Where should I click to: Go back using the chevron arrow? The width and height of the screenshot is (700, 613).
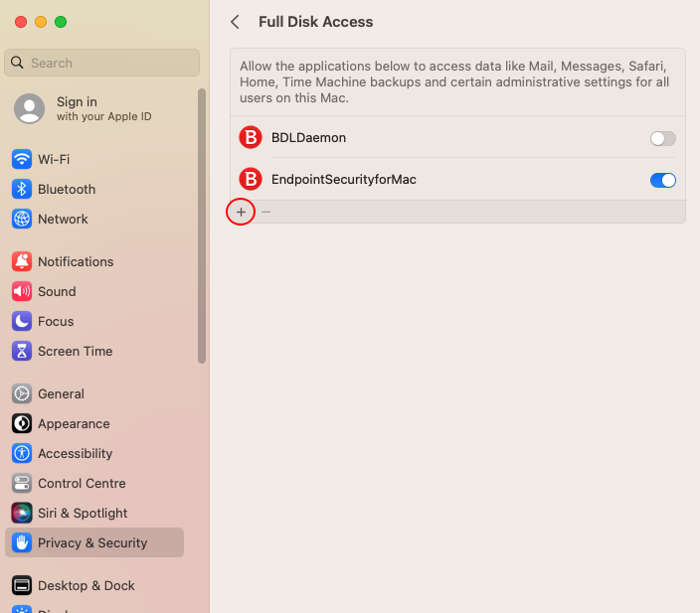[x=235, y=22]
